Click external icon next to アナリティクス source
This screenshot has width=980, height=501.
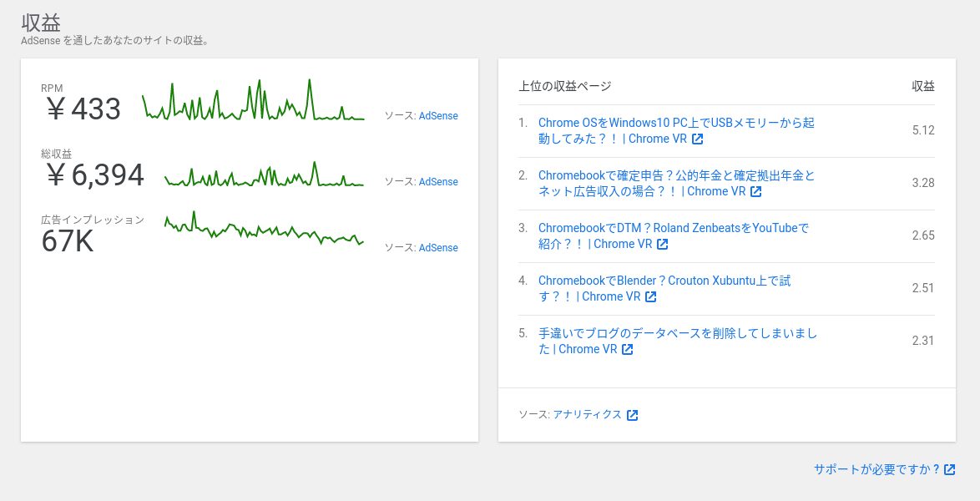(x=633, y=415)
